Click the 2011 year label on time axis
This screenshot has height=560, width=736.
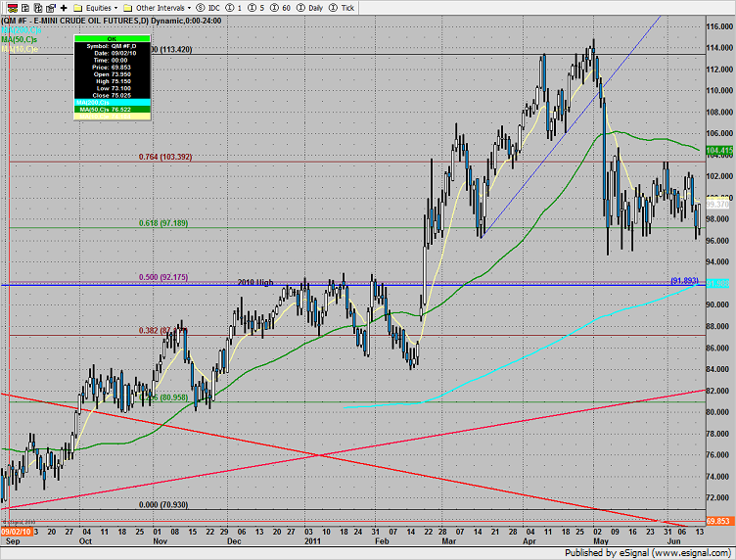click(312, 541)
